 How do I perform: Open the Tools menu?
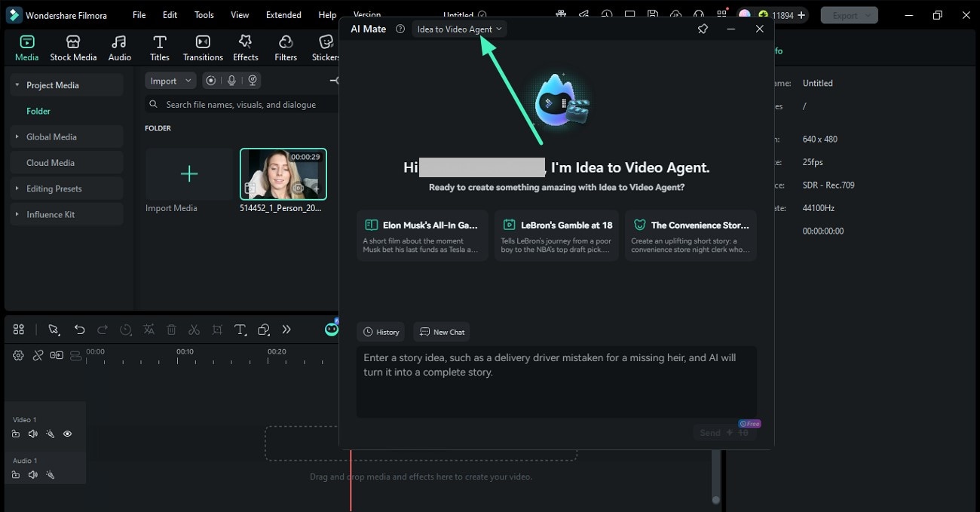[x=204, y=15]
